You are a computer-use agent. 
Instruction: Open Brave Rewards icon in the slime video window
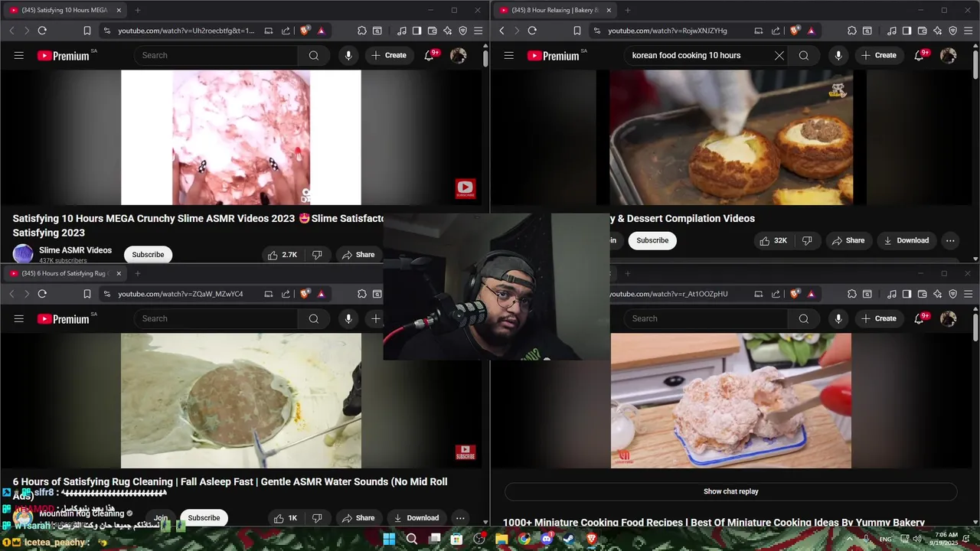pos(321,31)
